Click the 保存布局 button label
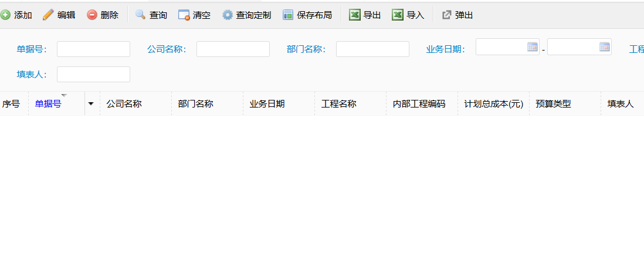This screenshot has height=265, width=644. pyautogui.click(x=314, y=16)
